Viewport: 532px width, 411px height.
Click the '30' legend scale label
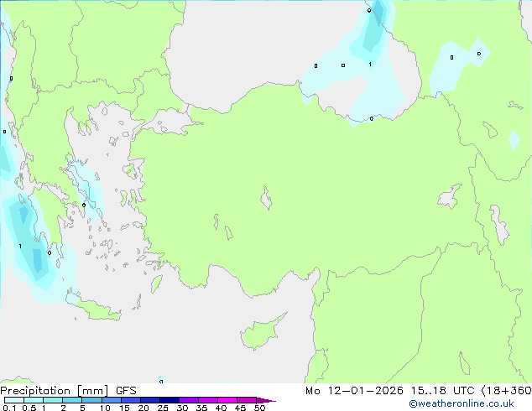[x=182, y=408]
